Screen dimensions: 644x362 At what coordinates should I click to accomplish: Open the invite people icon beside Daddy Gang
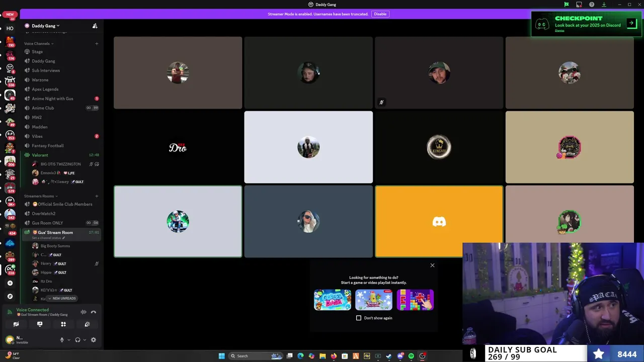(95, 26)
